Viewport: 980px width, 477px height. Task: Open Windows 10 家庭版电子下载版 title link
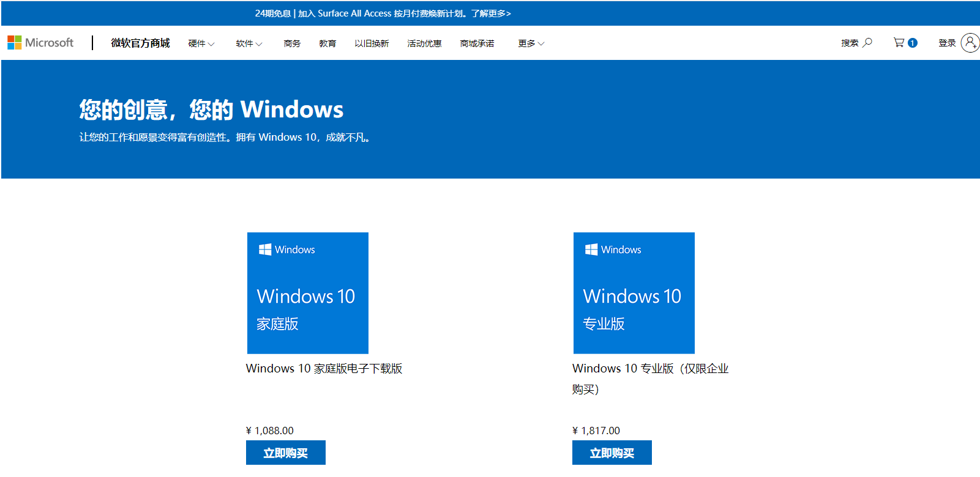pyautogui.click(x=324, y=369)
